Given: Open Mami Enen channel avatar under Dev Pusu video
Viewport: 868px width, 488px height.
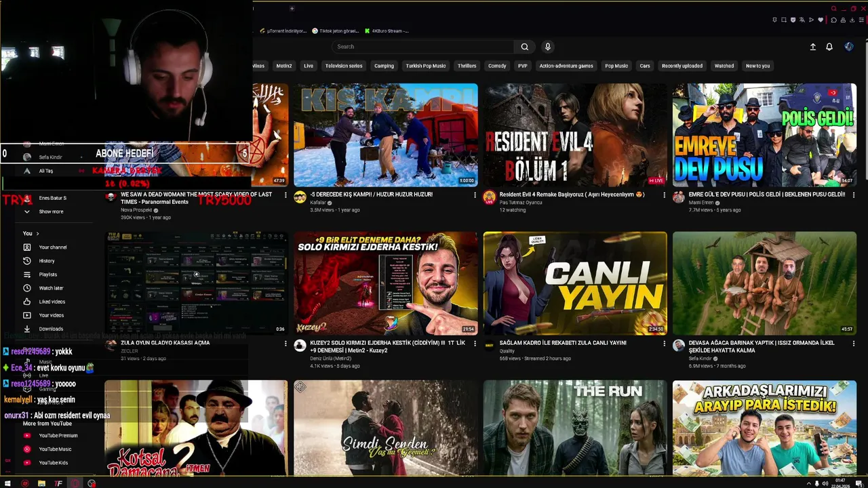Looking at the screenshot, I should point(679,197).
